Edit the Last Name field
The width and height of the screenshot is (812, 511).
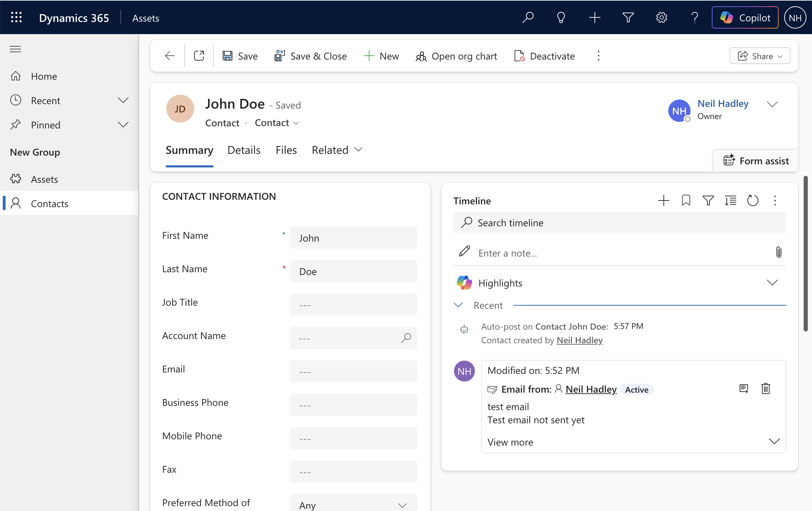(353, 271)
